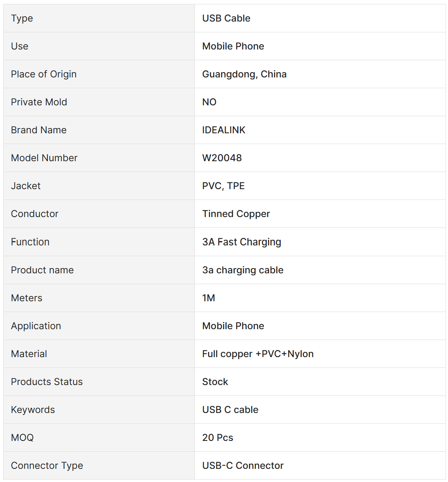Click the 'Private Mold' label
The image size is (448, 482).
point(39,102)
